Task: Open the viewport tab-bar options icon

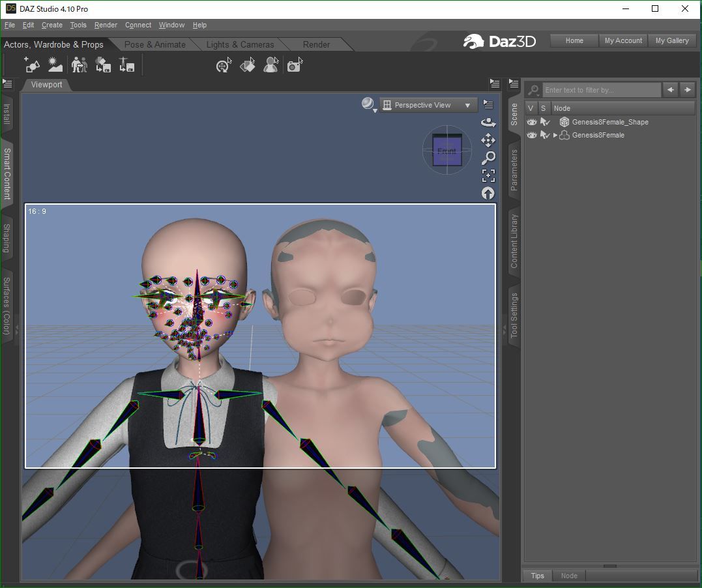Action: pos(495,83)
